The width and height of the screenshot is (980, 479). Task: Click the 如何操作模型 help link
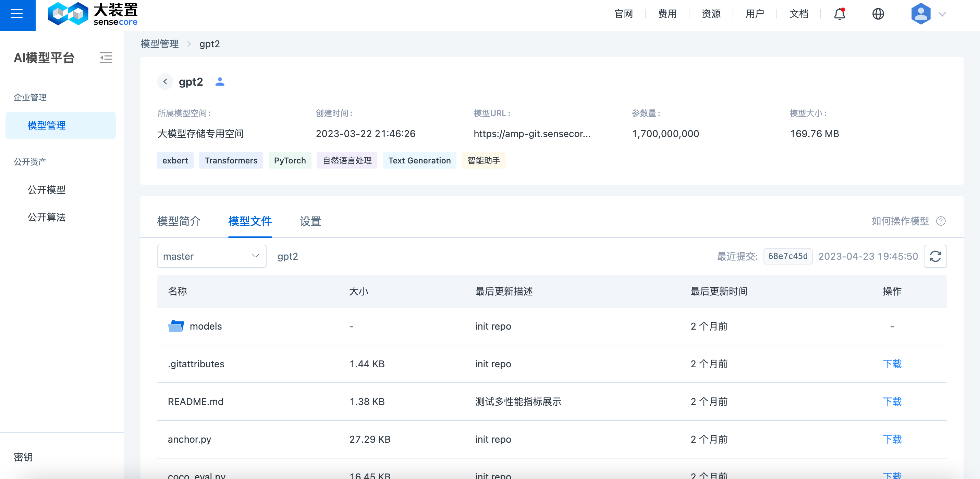point(900,221)
